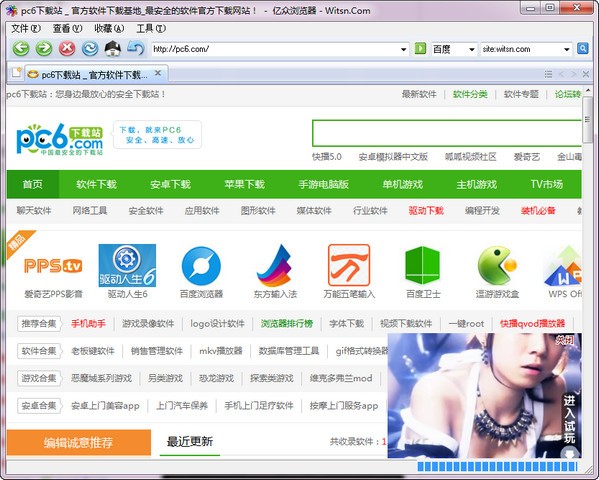Open the 聊天软件 category link
The height and width of the screenshot is (480, 599).
click(x=34, y=211)
